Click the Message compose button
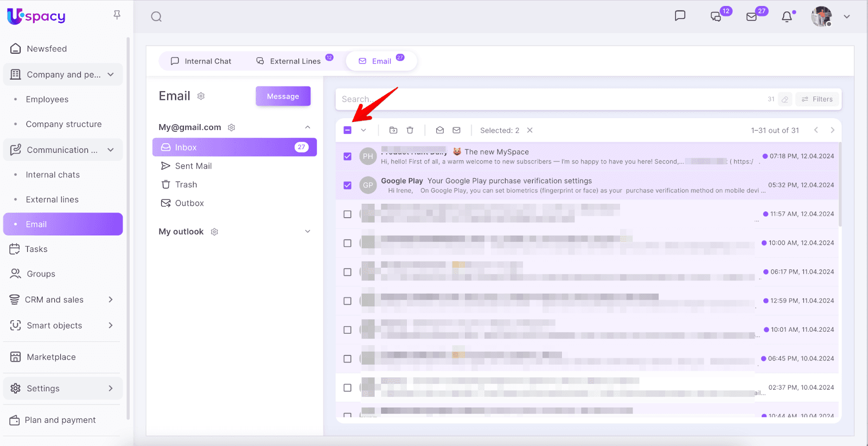 pyautogui.click(x=283, y=96)
